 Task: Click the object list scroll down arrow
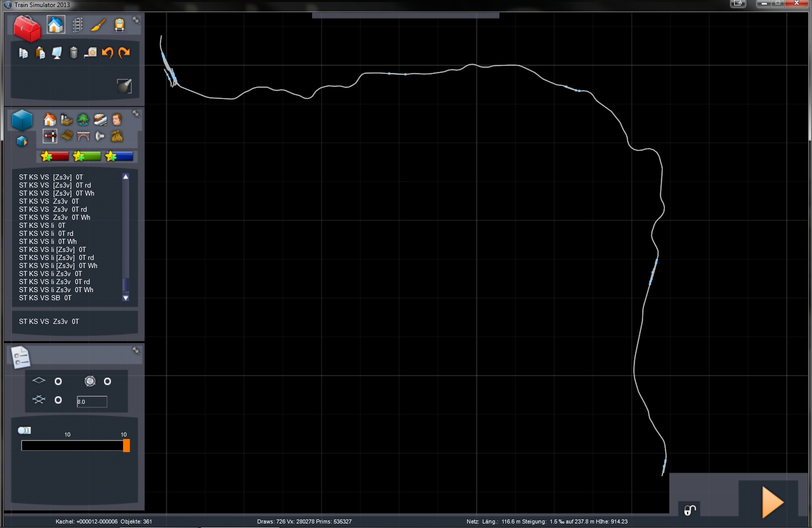click(126, 298)
